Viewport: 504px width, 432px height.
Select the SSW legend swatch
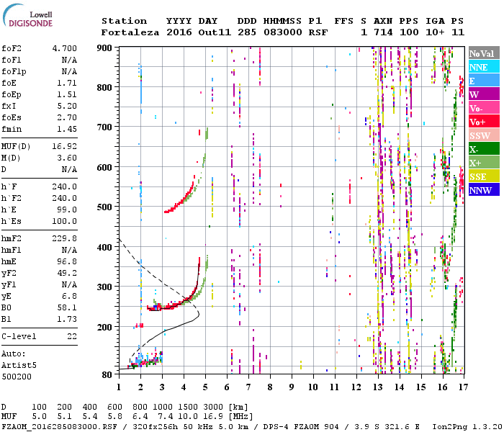(x=484, y=135)
